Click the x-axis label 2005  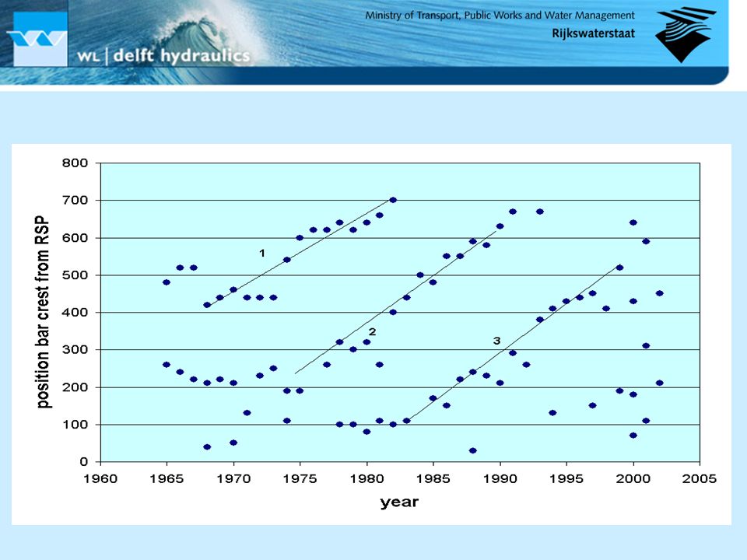pos(700,478)
